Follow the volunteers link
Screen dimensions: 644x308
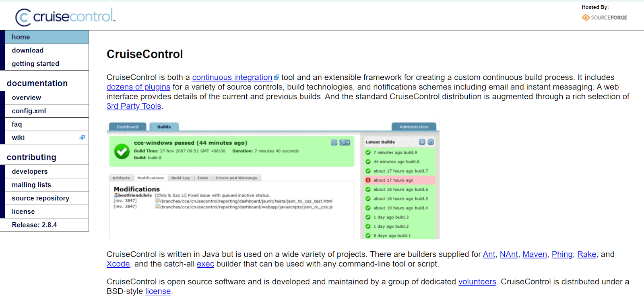point(477,282)
